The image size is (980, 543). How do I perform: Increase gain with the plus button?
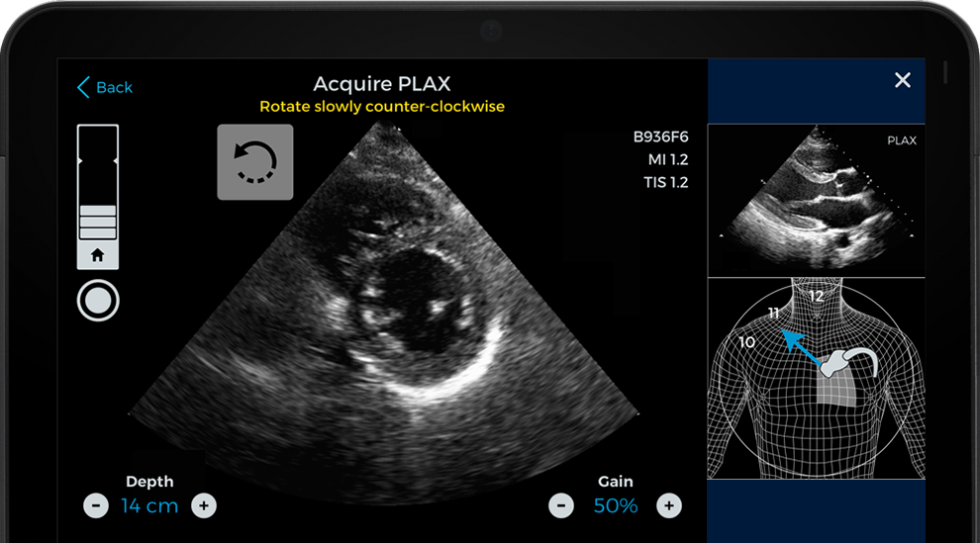click(x=669, y=505)
